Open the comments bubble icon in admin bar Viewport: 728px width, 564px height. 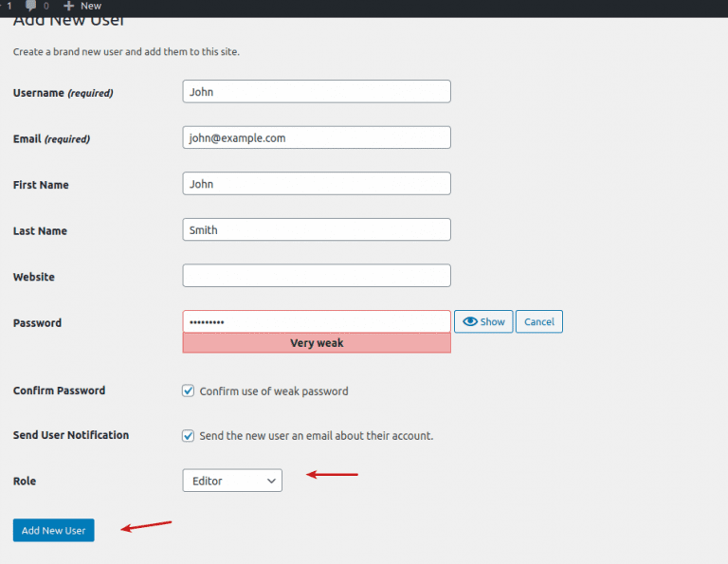point(30,6)
